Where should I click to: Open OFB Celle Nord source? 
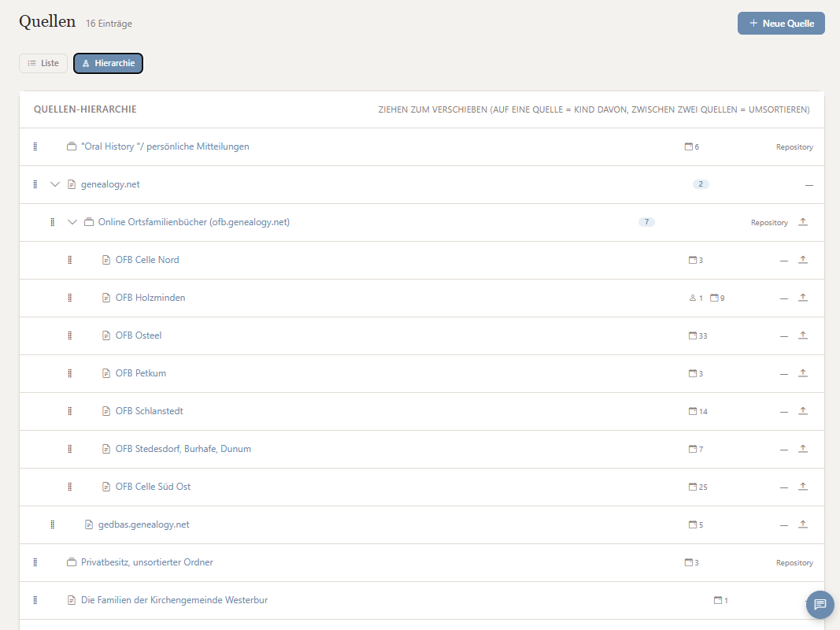click(x=147, y=260)
